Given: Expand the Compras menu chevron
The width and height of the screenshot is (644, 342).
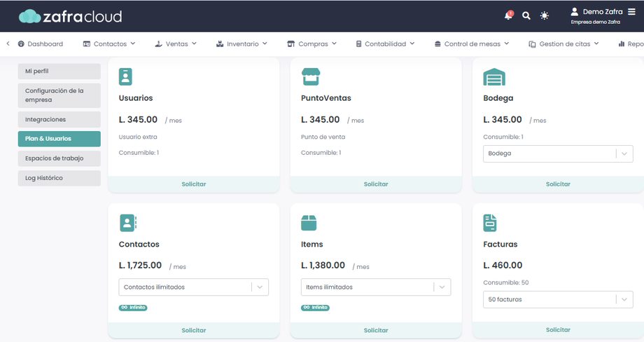Looking at the screenshot, I should (x=335, y=43).
